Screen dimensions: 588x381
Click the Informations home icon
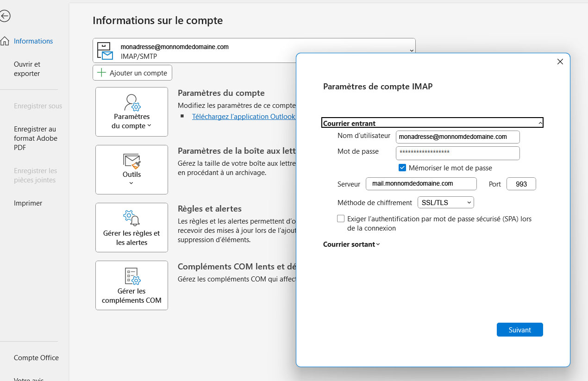click(x=5, y=41)
